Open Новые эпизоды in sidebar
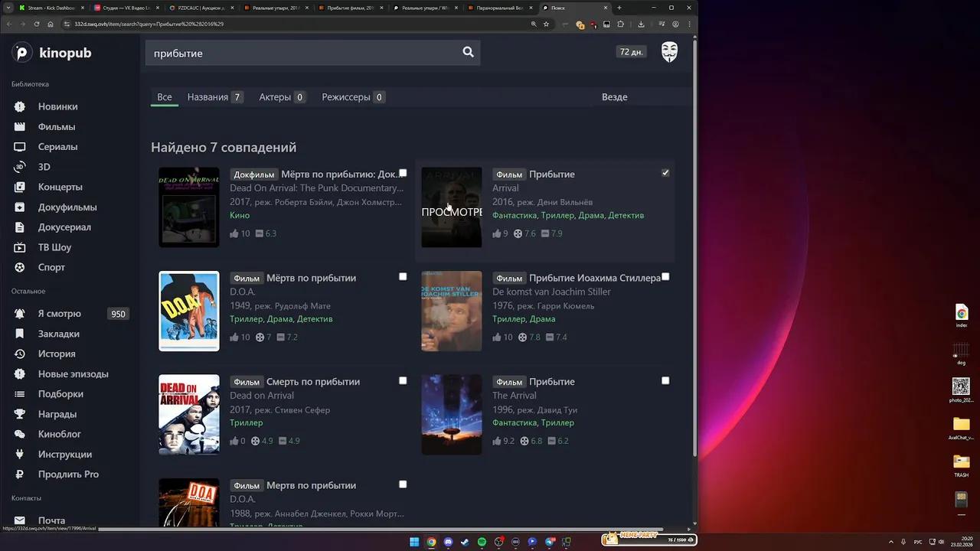 pos(73,373)
